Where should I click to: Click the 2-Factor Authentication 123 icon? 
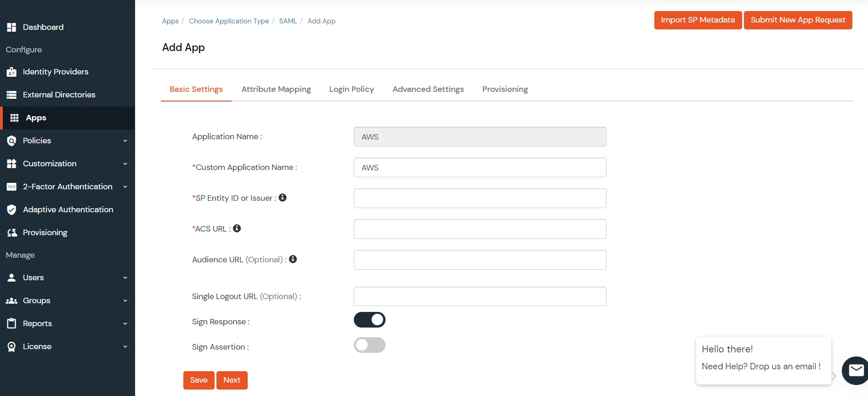point(11,187)
